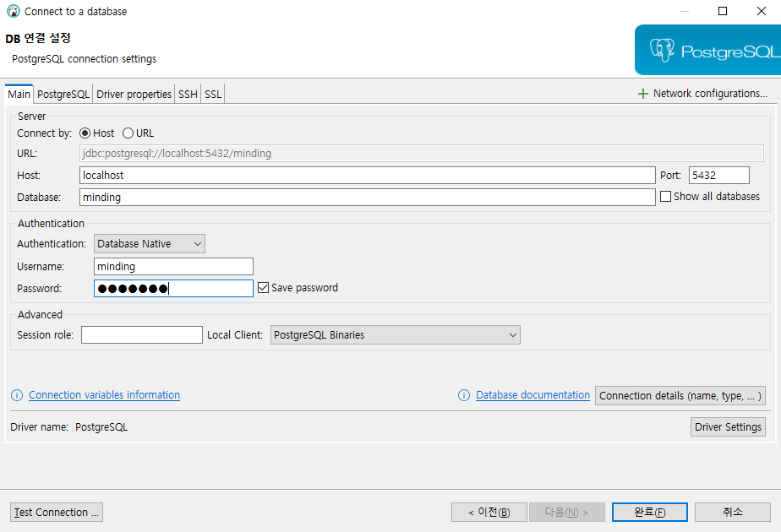Close the Connect to a database window
Screen dimensions: 781x532
[x=761, y=11]
